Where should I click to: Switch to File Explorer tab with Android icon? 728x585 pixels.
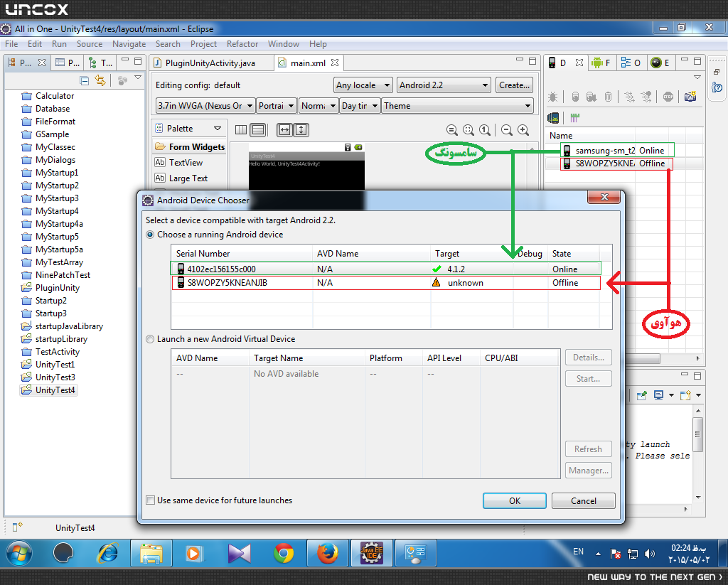[x=602, y=63]
